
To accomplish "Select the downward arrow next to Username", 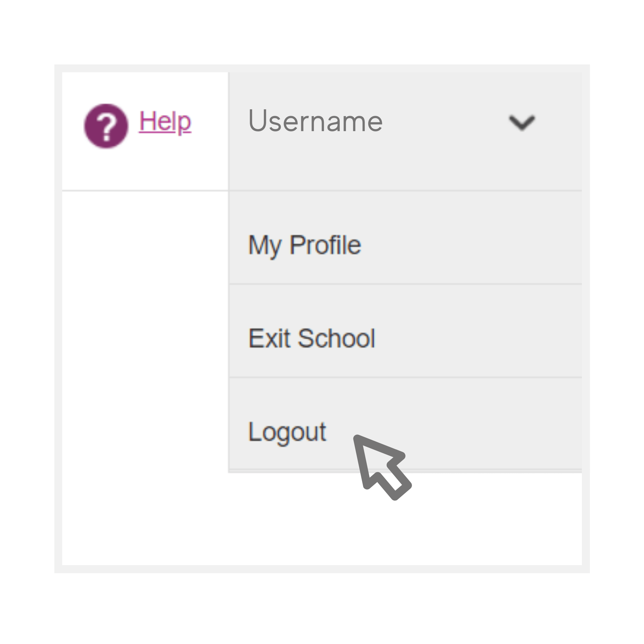I will 522,122.
